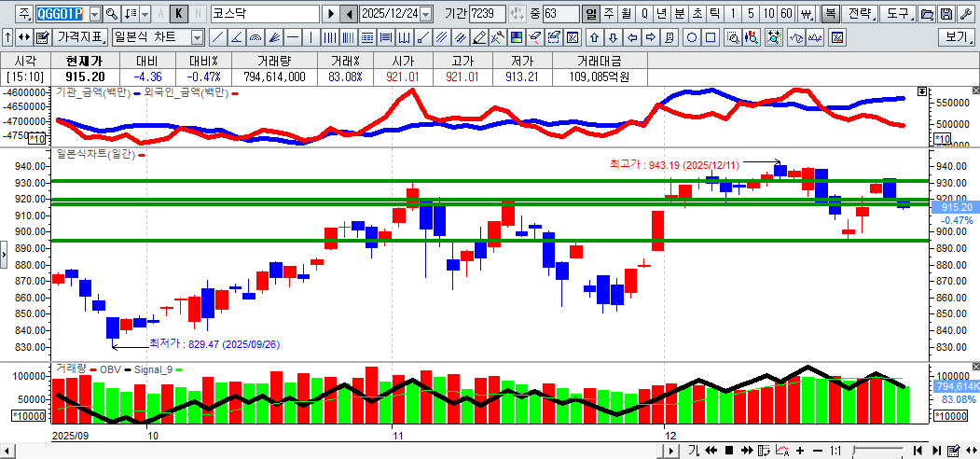Toggle the K market button

coord(179,14)
